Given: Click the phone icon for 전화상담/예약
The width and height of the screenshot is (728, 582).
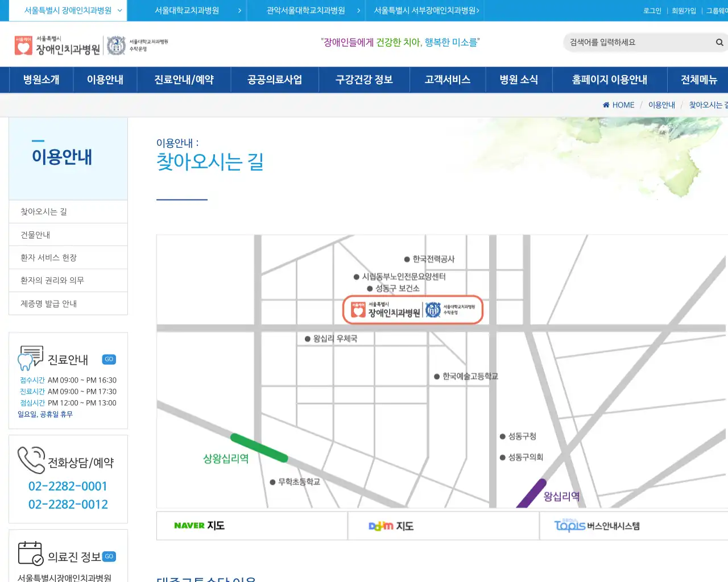Looking at the screenshot, I should point(31,460).
